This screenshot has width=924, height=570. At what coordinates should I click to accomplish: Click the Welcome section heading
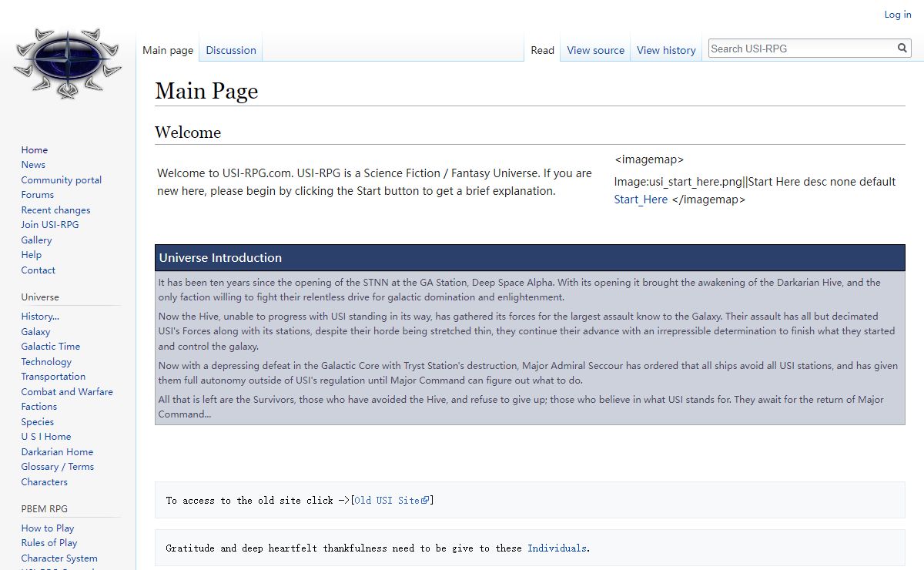[x=188, y=132]
